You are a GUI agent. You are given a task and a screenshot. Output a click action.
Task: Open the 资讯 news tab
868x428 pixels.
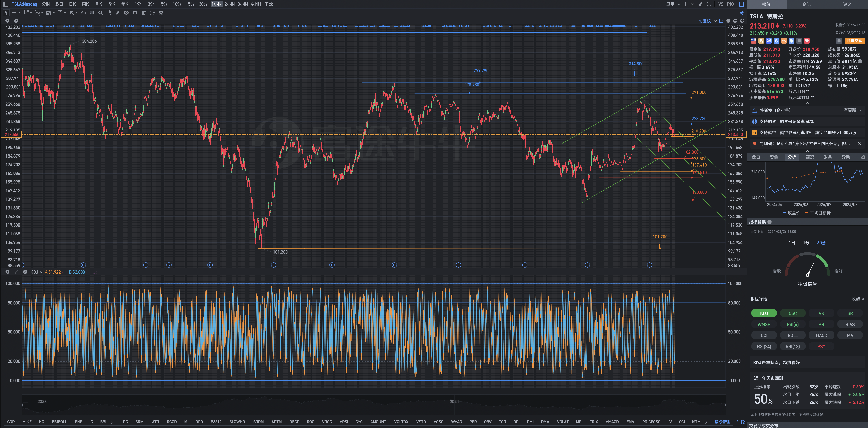coord(807,4)
